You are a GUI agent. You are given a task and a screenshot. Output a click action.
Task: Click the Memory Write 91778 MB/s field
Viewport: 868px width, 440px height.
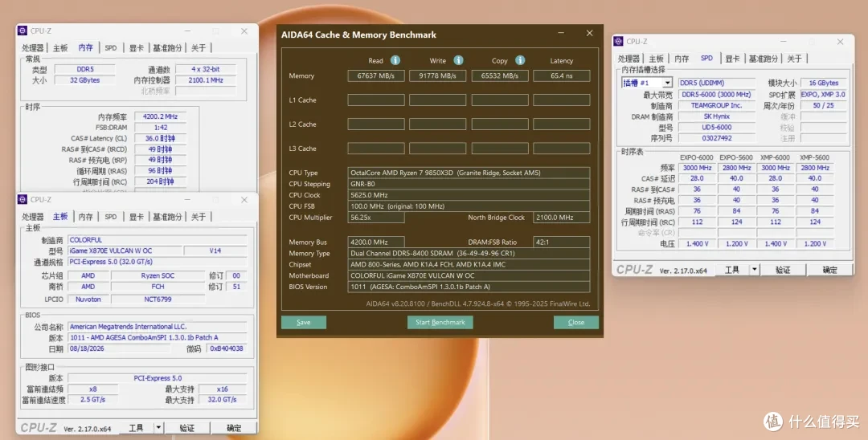click(437, 75)
